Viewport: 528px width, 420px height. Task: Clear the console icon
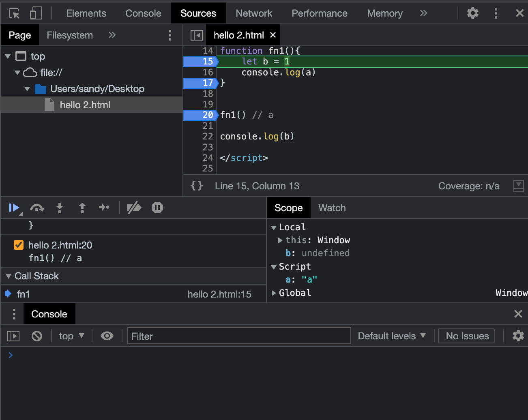[x=37, y=336]
